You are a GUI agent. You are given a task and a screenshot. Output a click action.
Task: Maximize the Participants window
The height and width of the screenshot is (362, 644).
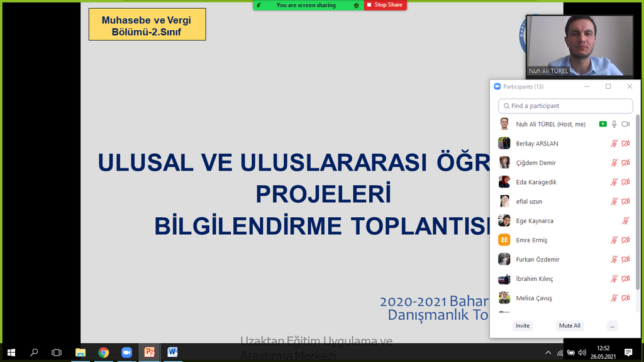608,86
